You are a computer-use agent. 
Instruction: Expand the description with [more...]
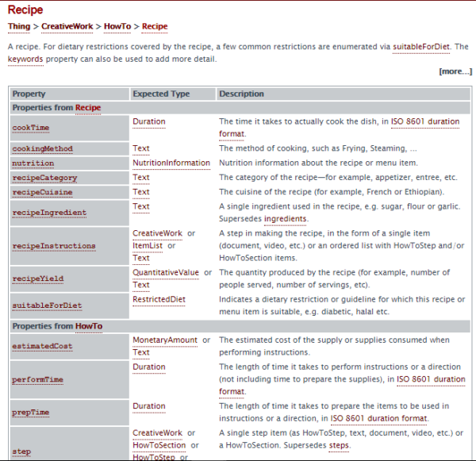(x=455, y=71)
